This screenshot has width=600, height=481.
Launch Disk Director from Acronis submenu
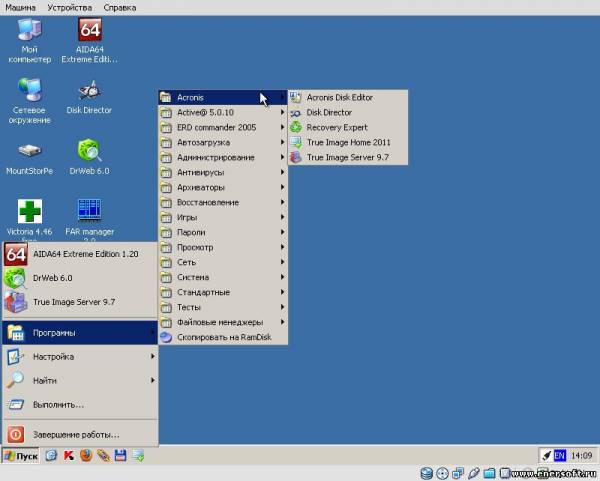(x=348, y=113)
